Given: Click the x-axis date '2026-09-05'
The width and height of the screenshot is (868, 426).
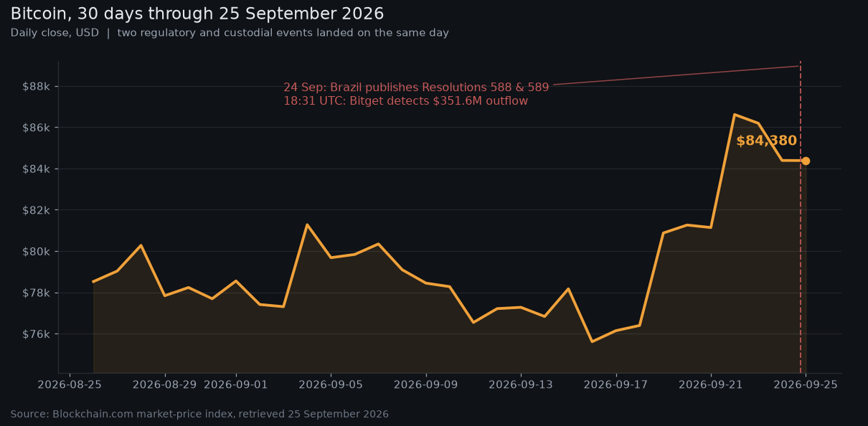Looking at the screenshot, I should coord(331,384).
